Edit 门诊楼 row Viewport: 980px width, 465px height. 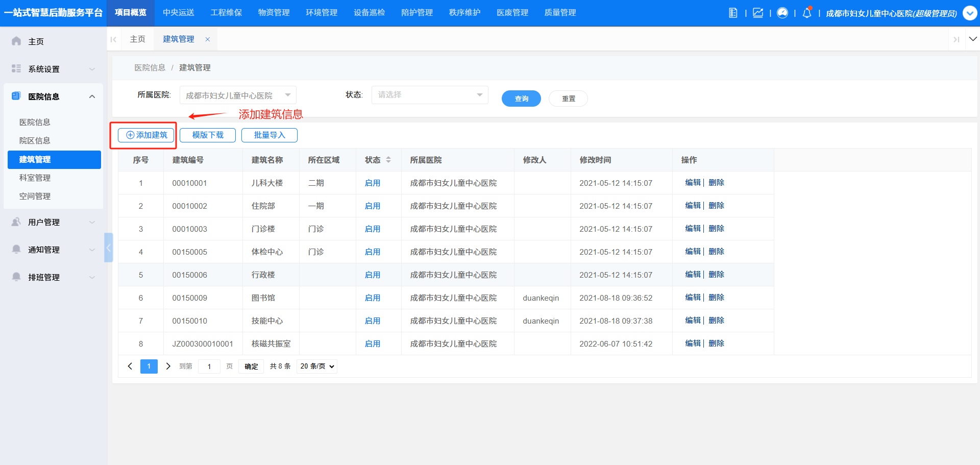[693, 229]
